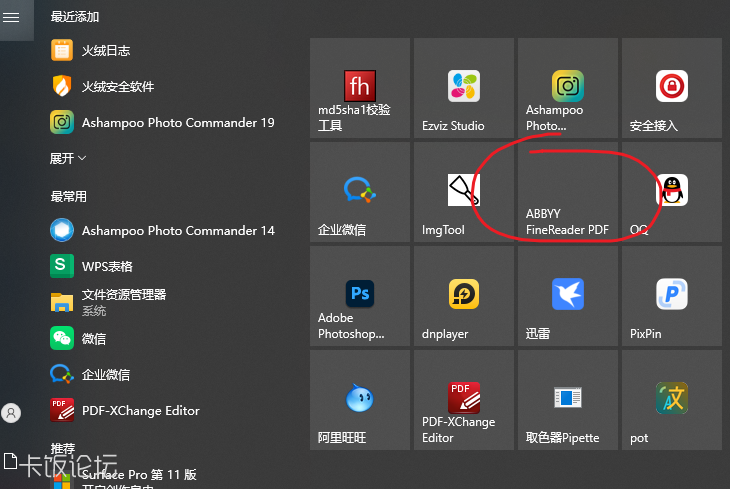Image resolution: width=730 pixels, height=489 pixels.
Task: Launch the QQ penguin tile
Action: [672, 192]
